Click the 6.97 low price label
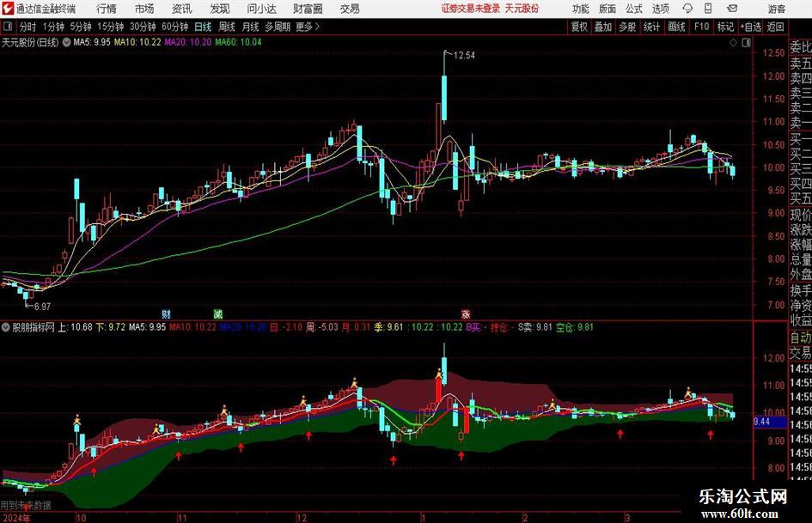812x523 pixels. tap(42, 307)
